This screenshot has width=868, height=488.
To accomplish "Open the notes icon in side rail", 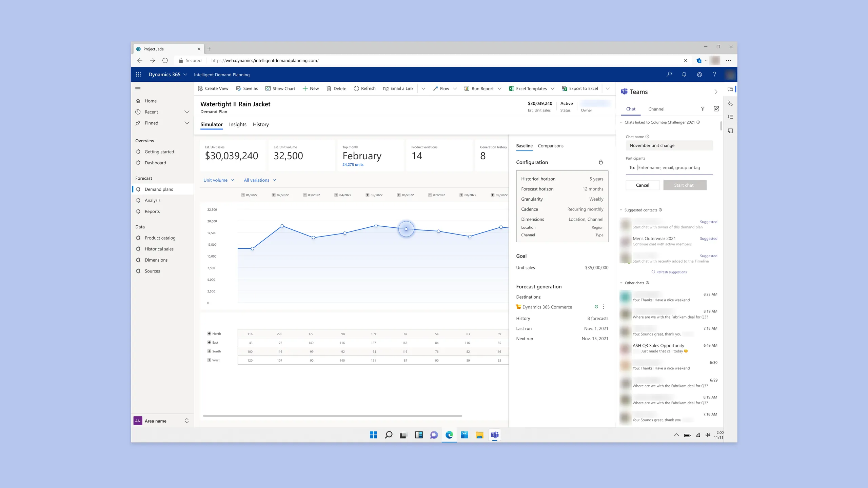I will click(x=730, y=131).
